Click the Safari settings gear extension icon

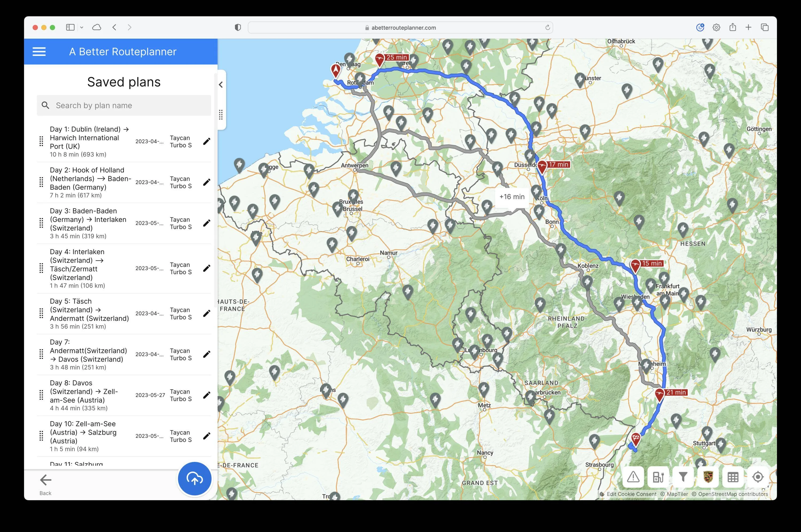pos(716,28)
